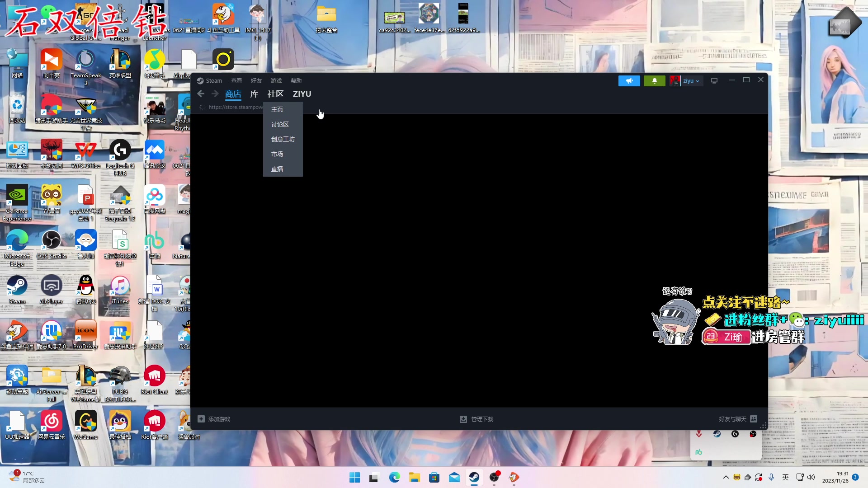This screenshot has height=488, width=868.
Task: Open 百度网盘 desktop icon
Action: click(155, 199)
